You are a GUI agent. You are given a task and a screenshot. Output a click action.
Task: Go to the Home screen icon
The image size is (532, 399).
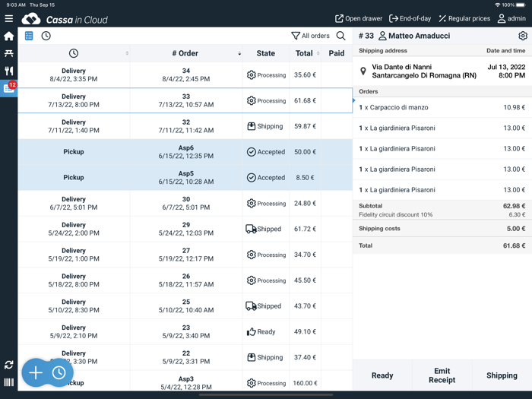click(9, 36)
